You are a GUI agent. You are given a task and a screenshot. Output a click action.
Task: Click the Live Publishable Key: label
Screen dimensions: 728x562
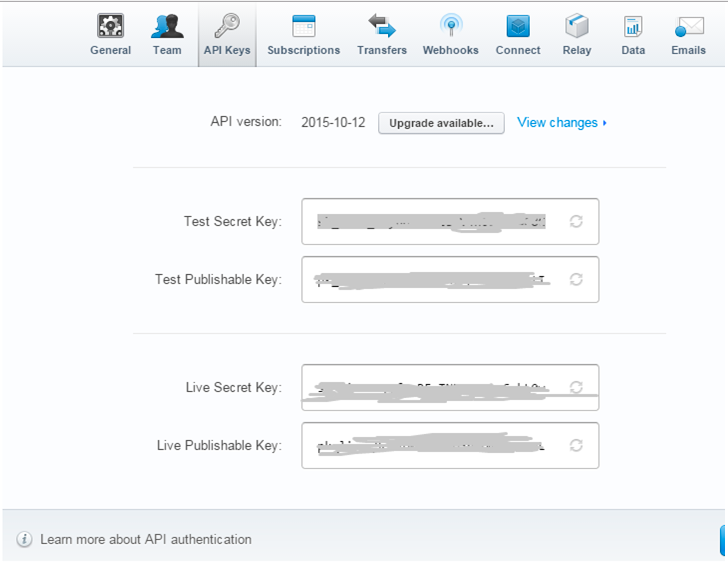(x=220, y=445)
